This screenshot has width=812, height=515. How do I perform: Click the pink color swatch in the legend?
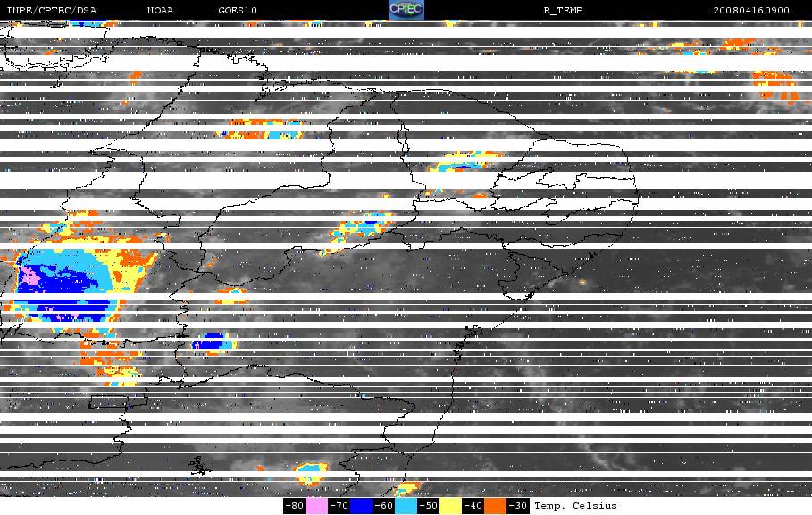(316, 506)
